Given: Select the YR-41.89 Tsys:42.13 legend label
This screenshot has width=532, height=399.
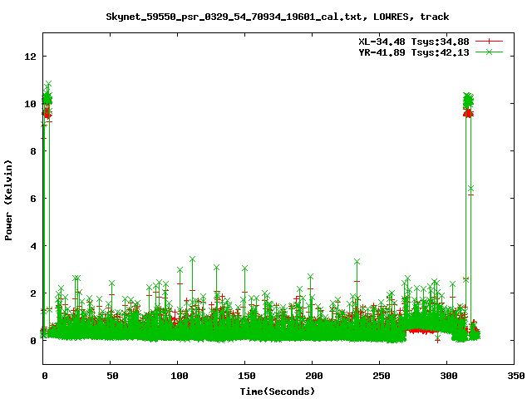Looking at the screenshot, I should tap(414, 52).
